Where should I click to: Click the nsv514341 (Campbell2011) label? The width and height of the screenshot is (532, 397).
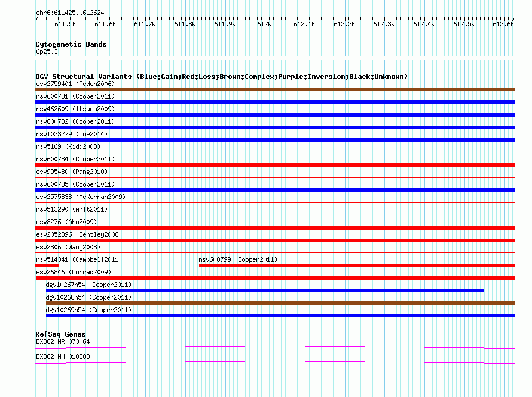[79, 259]
